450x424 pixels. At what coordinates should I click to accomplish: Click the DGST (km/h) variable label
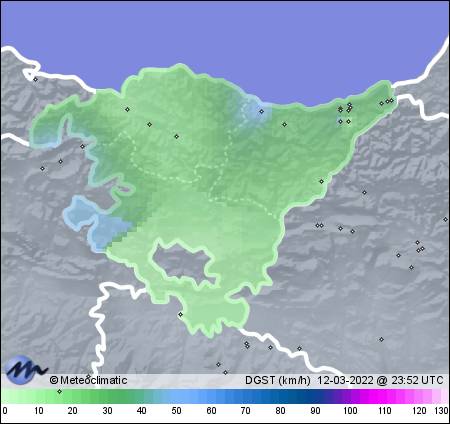[278, 380]
